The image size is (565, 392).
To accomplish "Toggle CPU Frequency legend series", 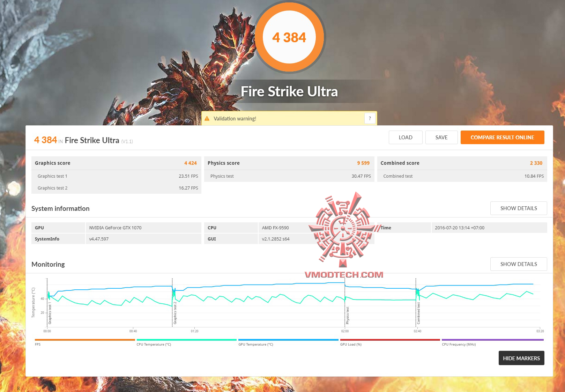I will pos(493,342).
